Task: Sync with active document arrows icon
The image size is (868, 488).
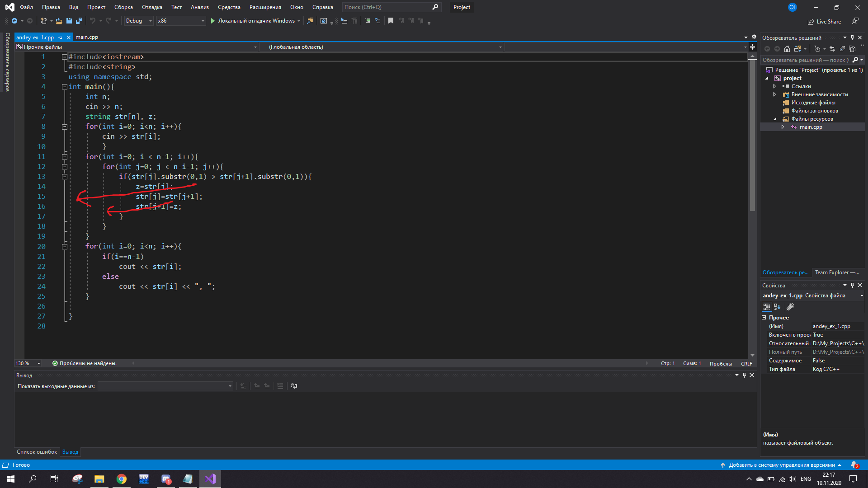Action: (x=832, y=49)
